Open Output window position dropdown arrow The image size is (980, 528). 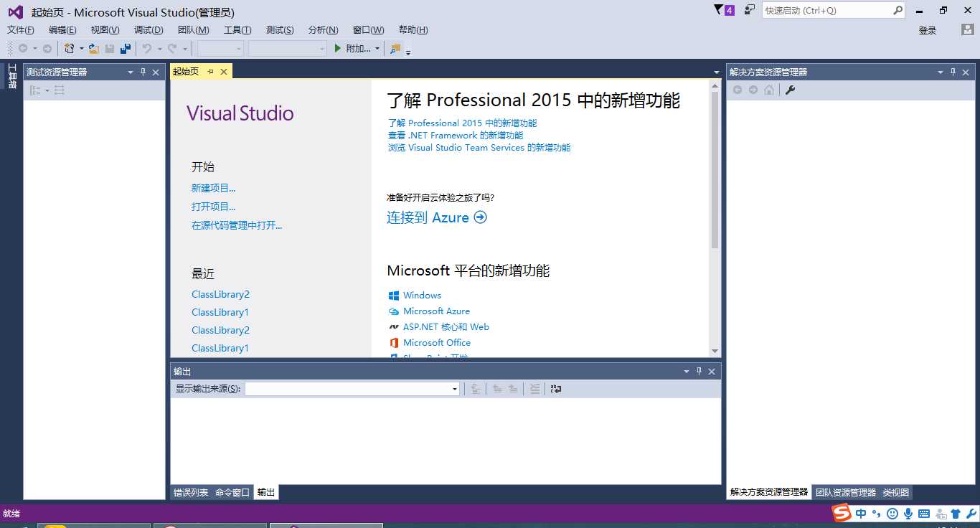687,371
